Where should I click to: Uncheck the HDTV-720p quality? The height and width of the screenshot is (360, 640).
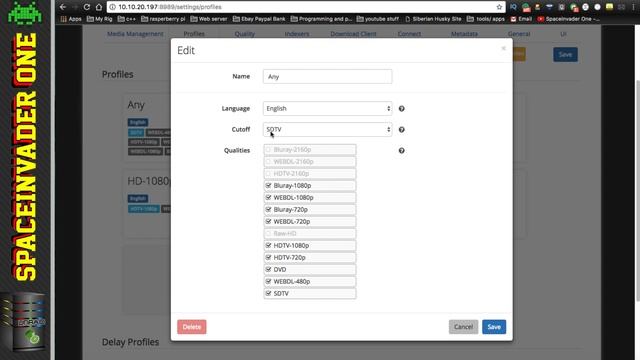(x=268, y=258)
